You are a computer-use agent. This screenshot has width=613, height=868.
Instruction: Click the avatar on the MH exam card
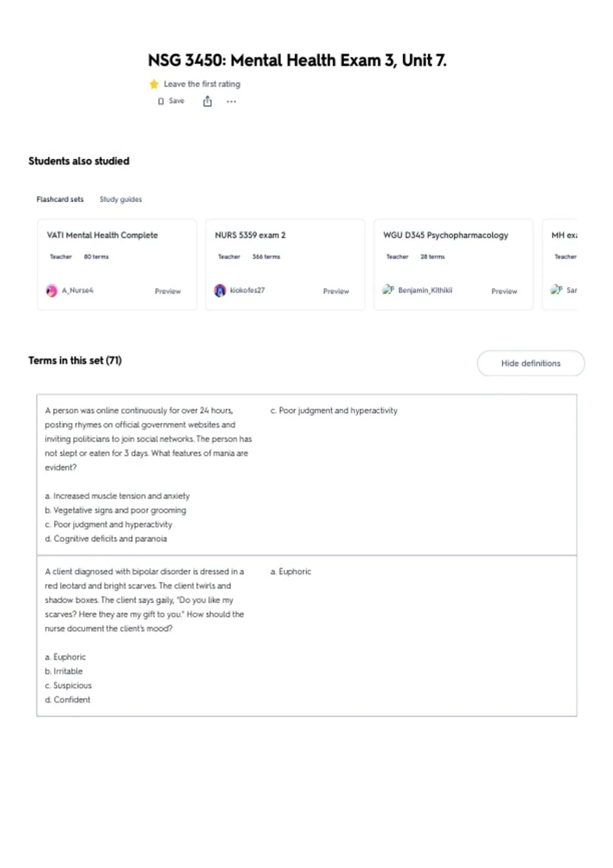pyautogui.click(x=556, y=290)
